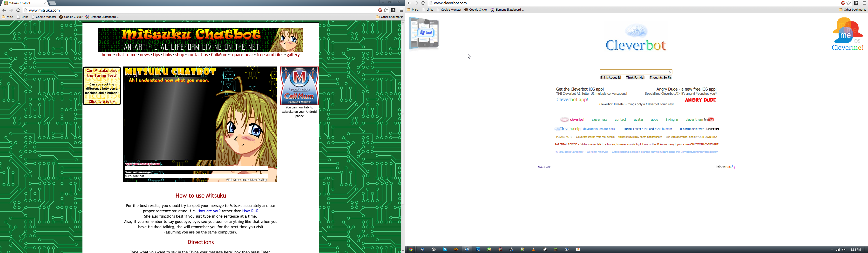Open the 'gallery' menu link on Mitsuku
Screen dimensions: 868x253
point(293,55)
